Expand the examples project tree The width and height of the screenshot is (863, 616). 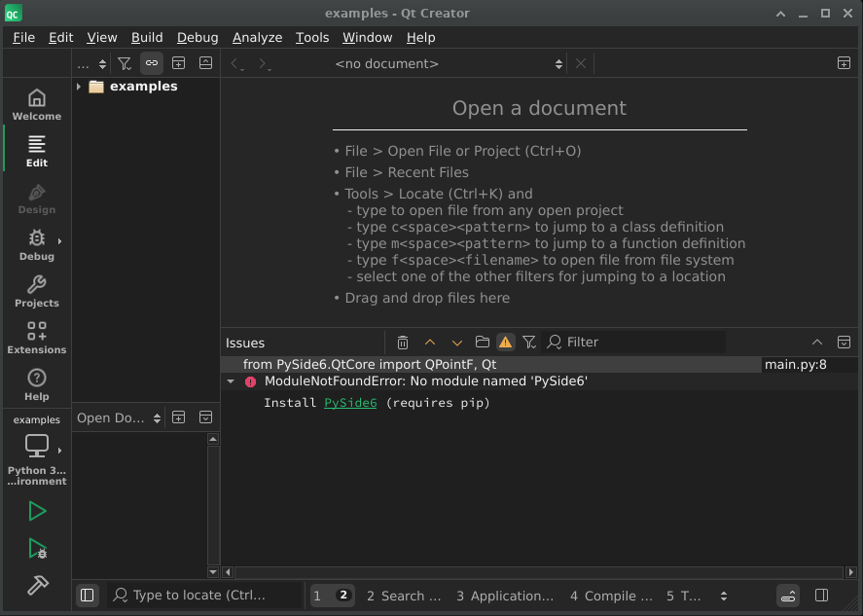(x=79, y=87)
